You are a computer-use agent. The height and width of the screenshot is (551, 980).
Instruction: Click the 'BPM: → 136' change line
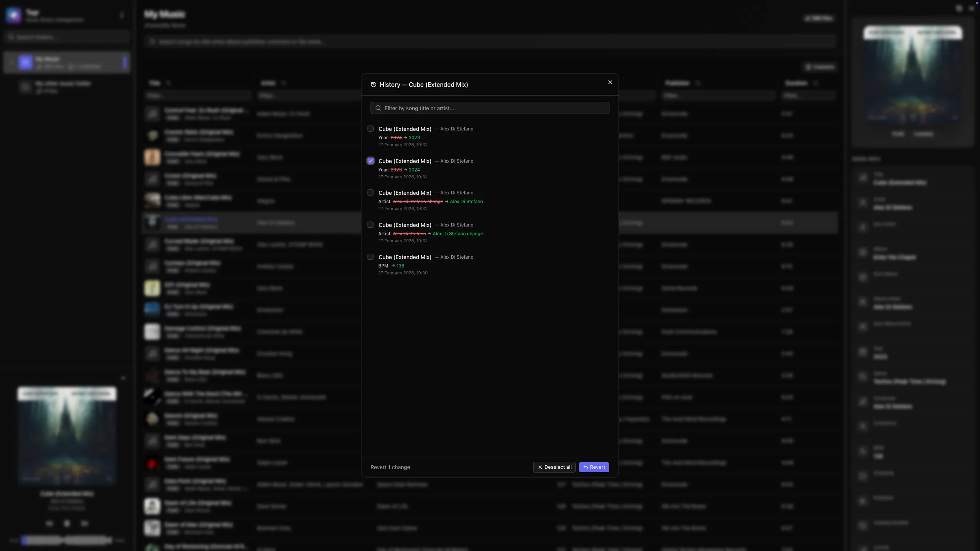[391, 266]
